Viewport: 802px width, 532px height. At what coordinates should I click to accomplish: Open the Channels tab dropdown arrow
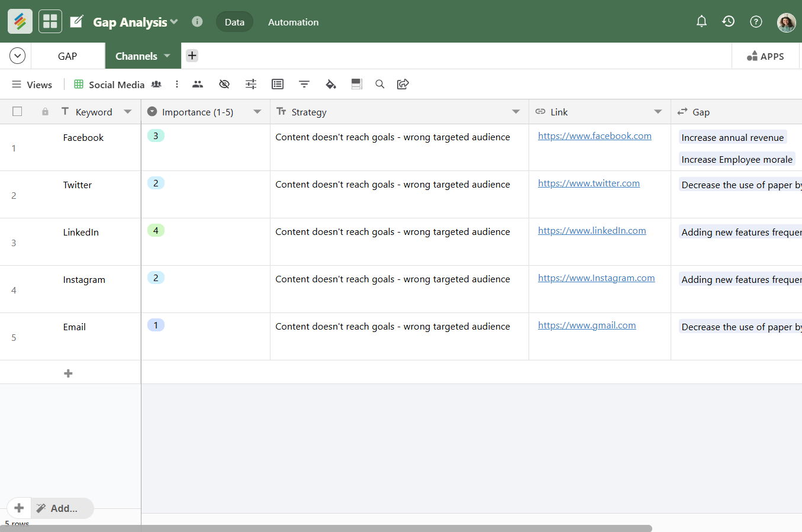tap(167, 56)
